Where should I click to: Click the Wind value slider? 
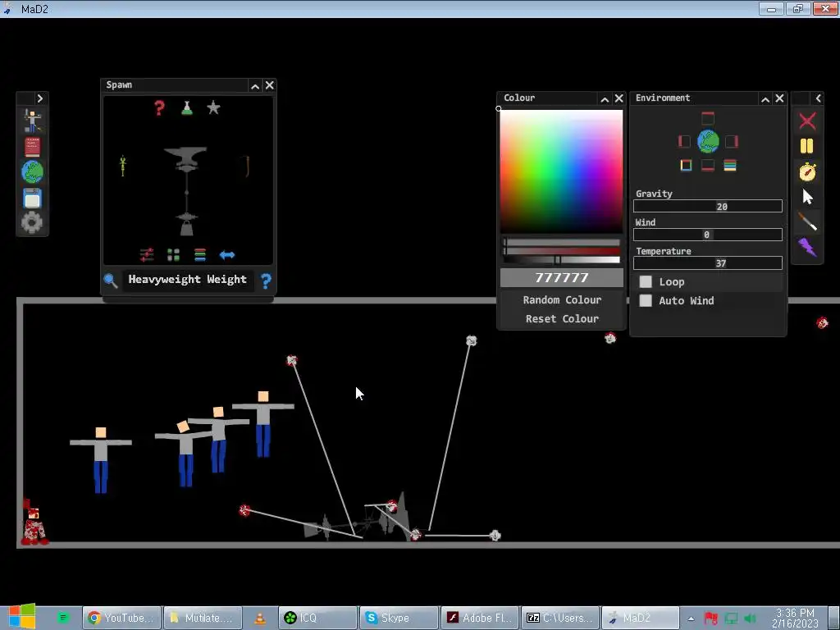708,235
